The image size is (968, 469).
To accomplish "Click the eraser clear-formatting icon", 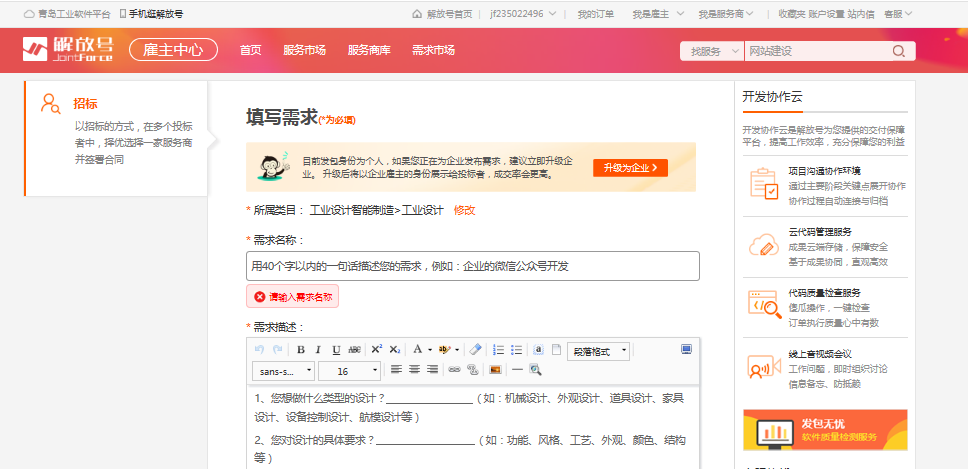I will 476,350.
